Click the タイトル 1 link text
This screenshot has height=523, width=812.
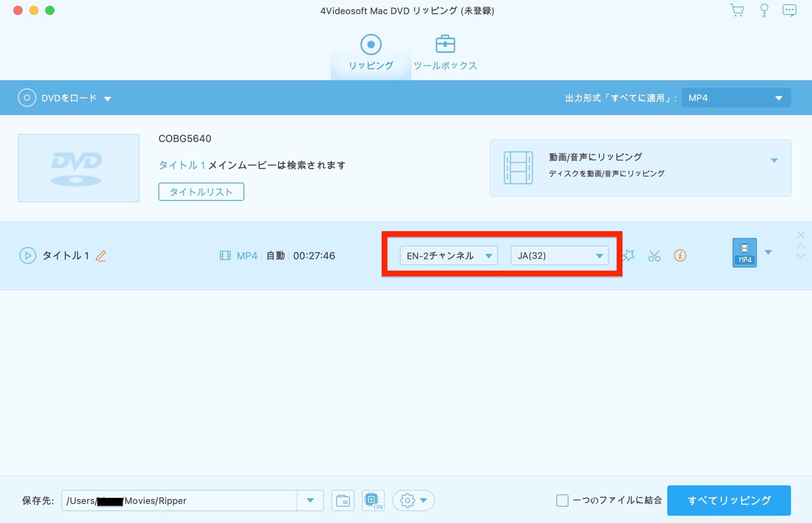click(182, 165)
